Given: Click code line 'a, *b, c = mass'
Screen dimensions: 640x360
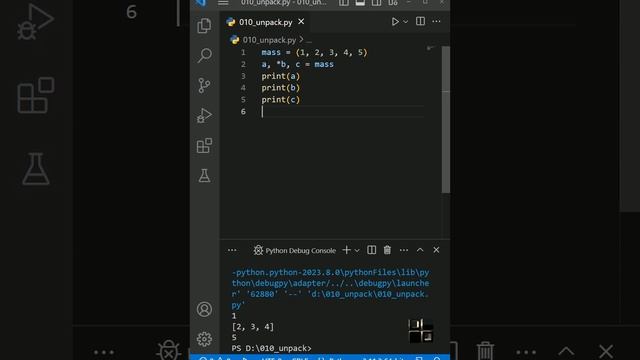Looking at the screenshot, I should pos(298,64).
